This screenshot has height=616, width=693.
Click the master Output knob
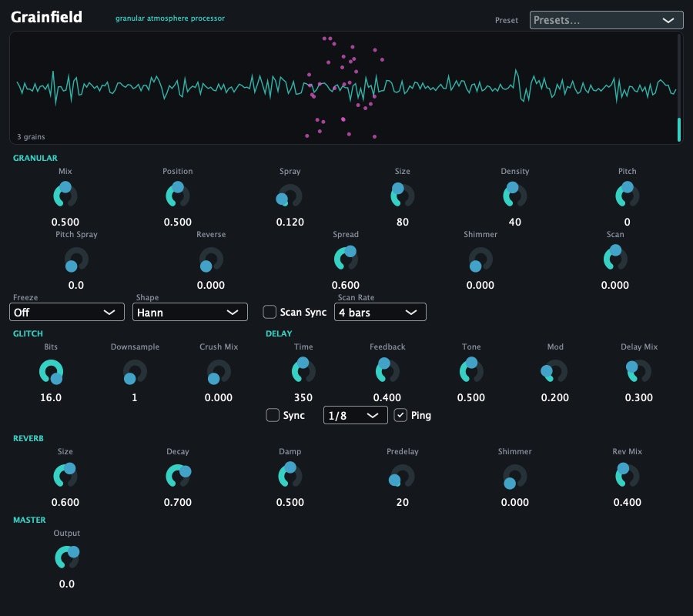[x=67, y=557]
